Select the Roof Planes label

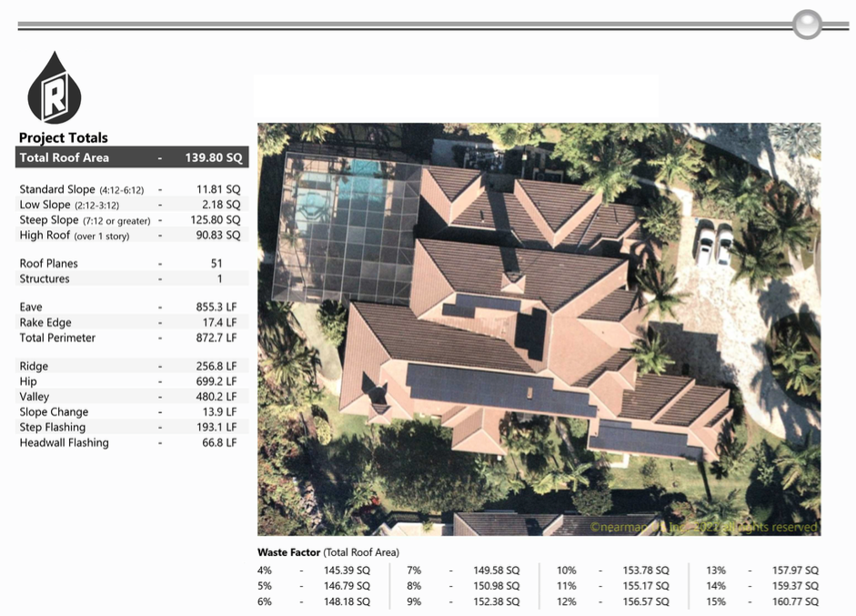[x=48, y=264]
